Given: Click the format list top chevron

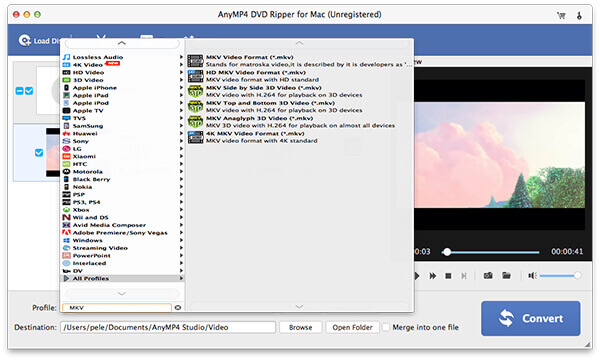Looking at the screenshot, I should pos(299,44).
